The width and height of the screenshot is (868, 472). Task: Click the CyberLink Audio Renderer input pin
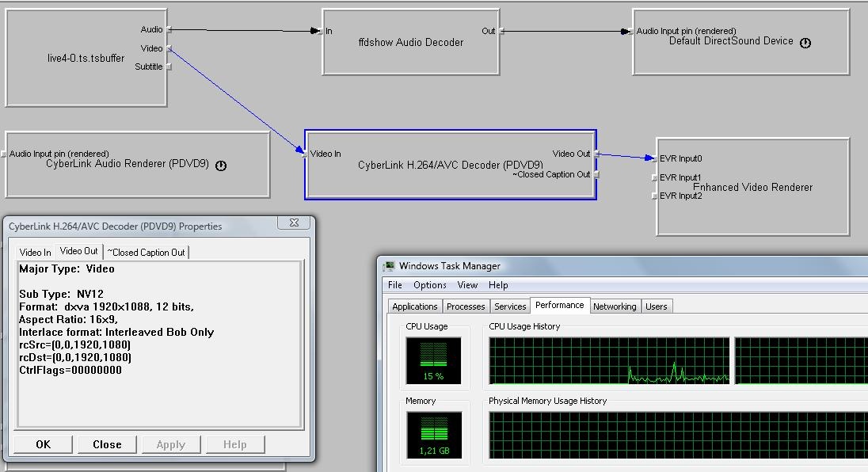(5, 154)
